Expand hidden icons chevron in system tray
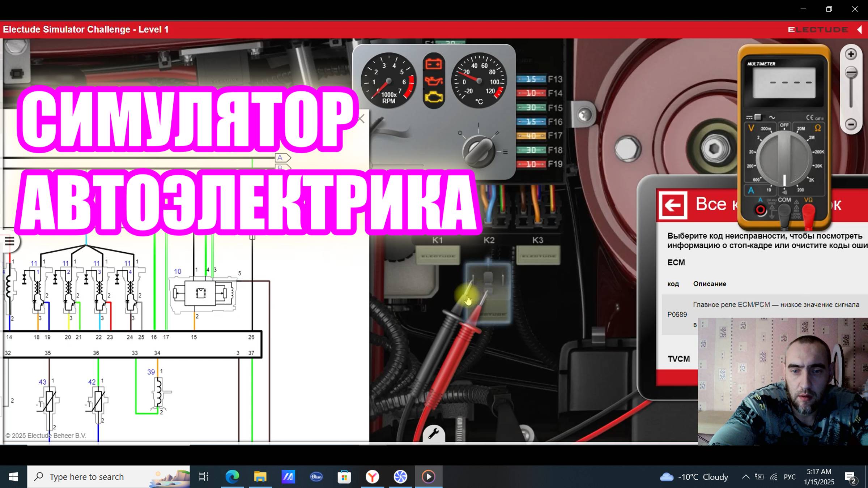868x488 pixels. point(746,477)
